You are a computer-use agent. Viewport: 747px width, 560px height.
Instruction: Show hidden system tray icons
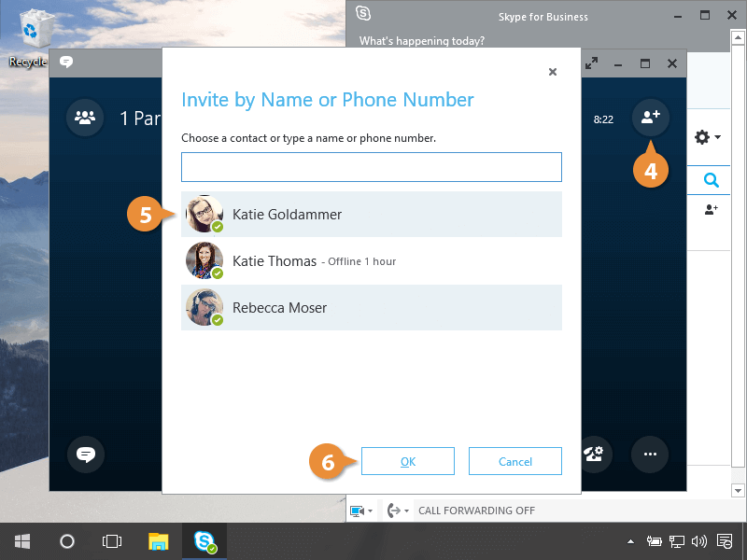pos(631,541)
